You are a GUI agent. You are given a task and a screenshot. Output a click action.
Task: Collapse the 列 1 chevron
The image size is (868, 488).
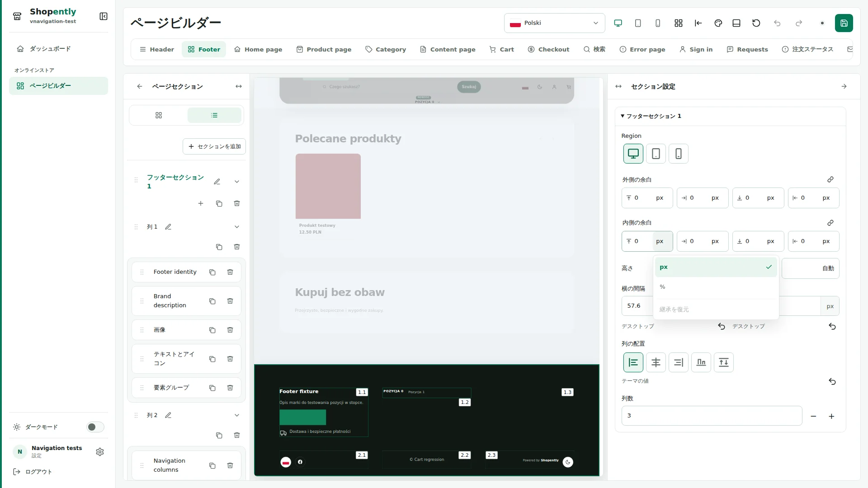[x=237, y=227]
